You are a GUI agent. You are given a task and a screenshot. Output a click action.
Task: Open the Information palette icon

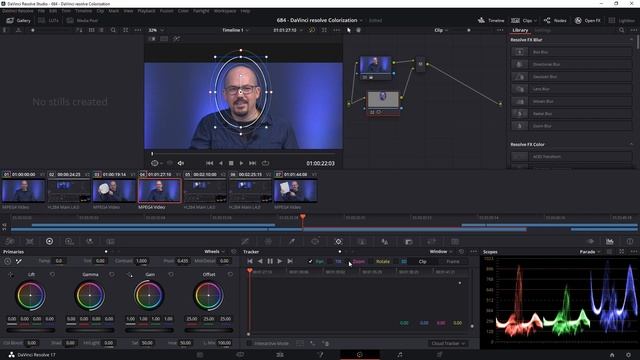630,242
